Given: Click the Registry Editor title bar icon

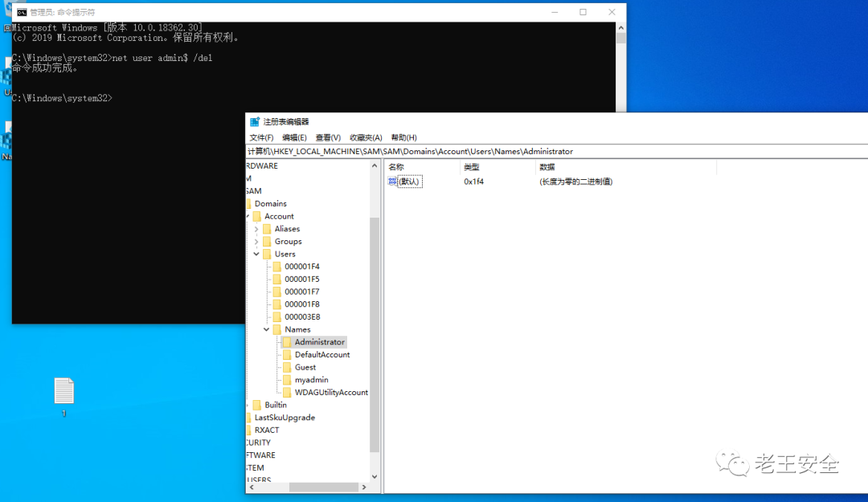Looking at the screenshot, I should [255, 122].
